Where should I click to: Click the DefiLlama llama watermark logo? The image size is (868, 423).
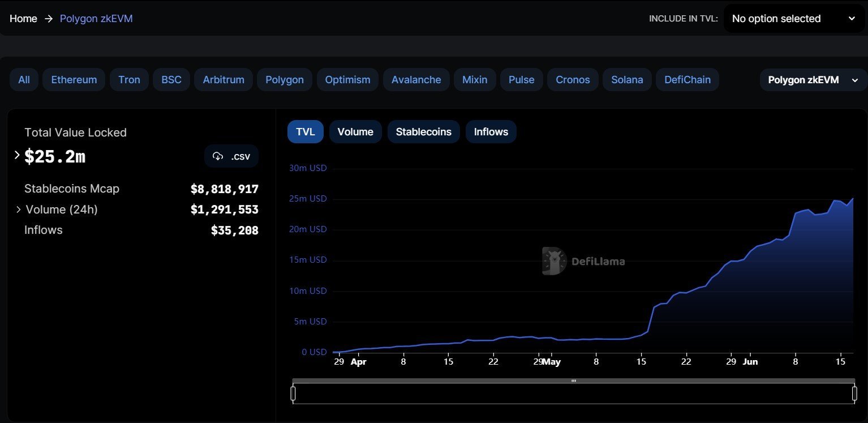pos(552,261)
